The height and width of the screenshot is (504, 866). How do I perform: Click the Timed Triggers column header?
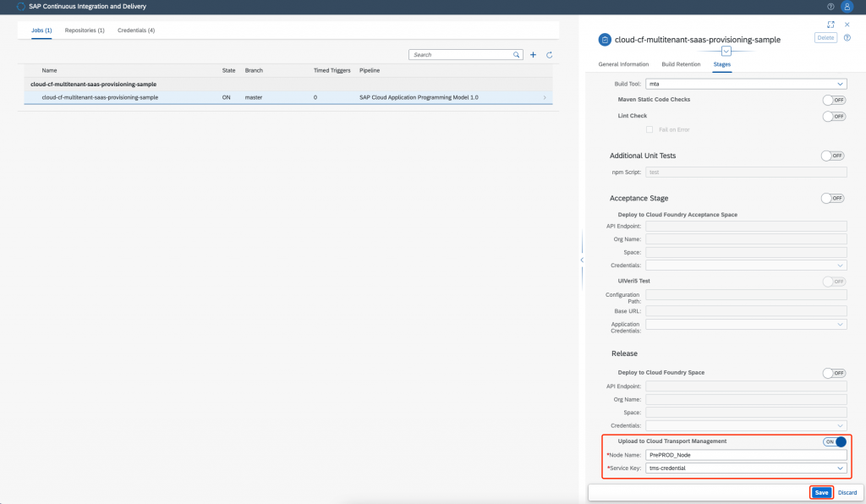332,71
